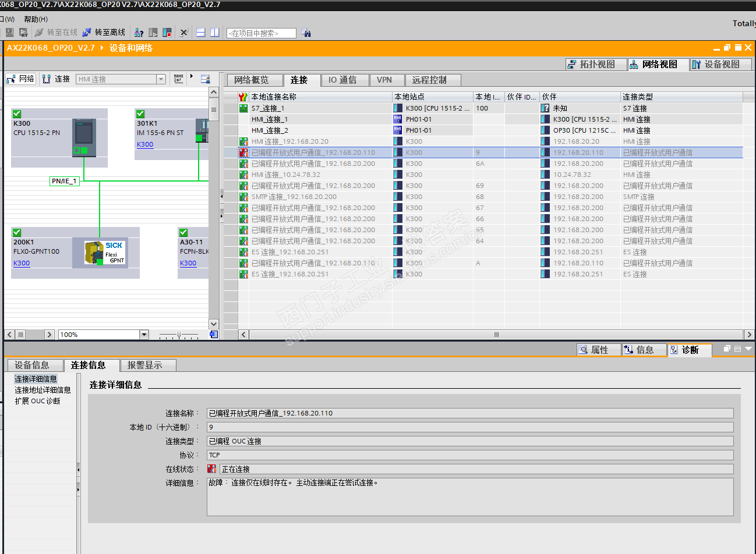The image size is (756, 554).
Task: Switch to the 设备视图 device view tab
Action: coord(722,65)
